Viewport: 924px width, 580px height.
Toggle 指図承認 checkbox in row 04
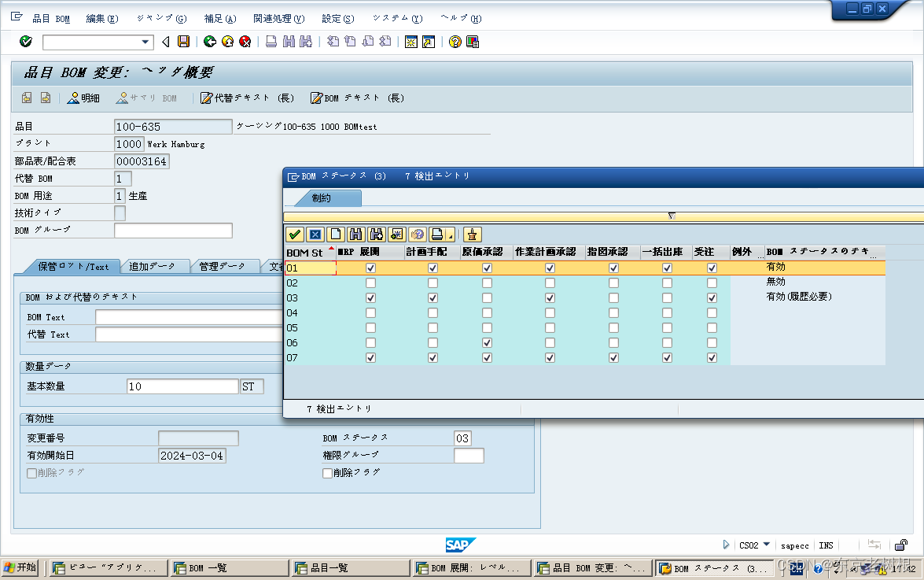[613, 313]
